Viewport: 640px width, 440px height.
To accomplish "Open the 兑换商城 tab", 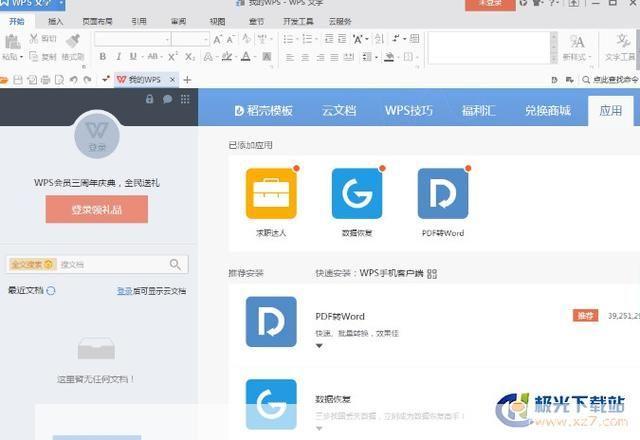I will click(548, 111).
